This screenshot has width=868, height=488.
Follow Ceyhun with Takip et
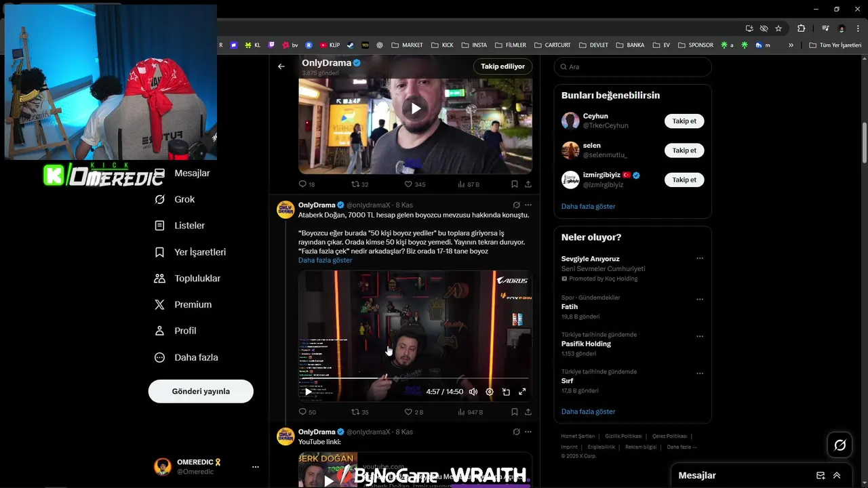684,121
